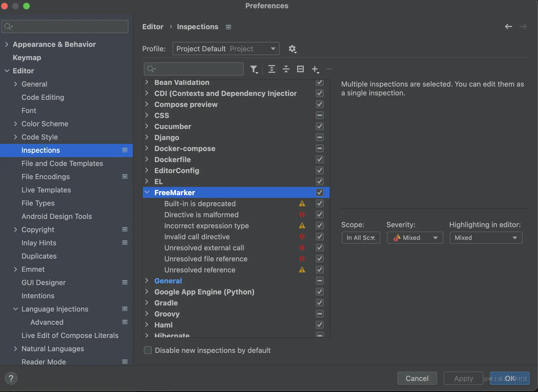Click the Apply button

[463, 378]
